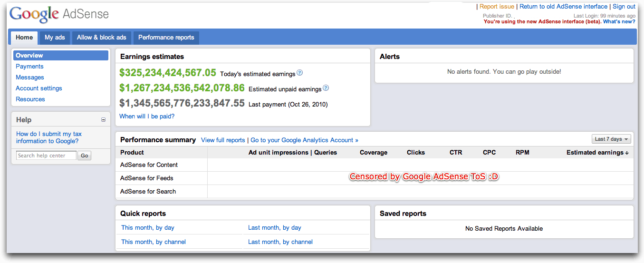Click help icon beside Today's estimated earnings
The height and width of the screenshot is (263, 644).
pyautogui.click(x=299, y=73)
